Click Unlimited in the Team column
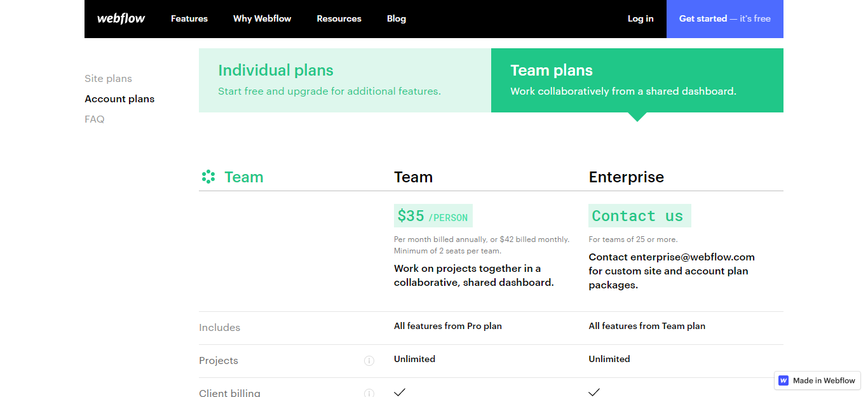Image resolution: width=868 pixels, height=397 pixels. [x=414, y=359]
